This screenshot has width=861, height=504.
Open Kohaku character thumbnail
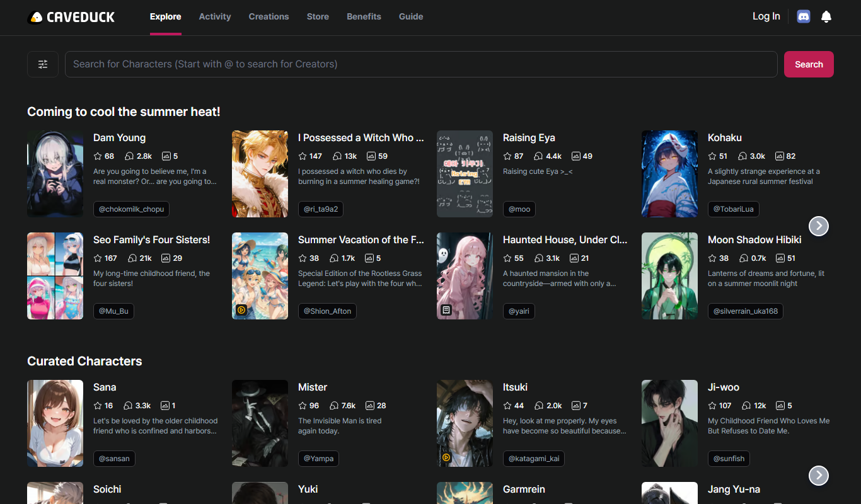pos(669,174)
